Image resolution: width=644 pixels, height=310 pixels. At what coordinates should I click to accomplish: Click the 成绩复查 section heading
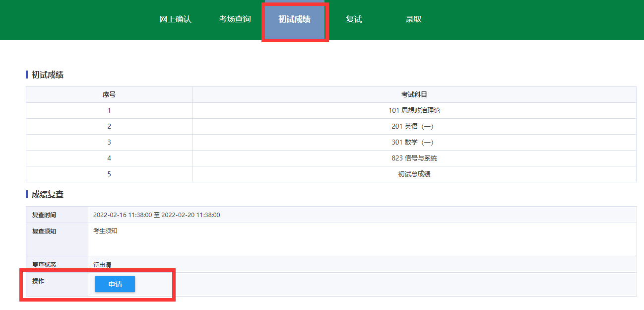48,194
